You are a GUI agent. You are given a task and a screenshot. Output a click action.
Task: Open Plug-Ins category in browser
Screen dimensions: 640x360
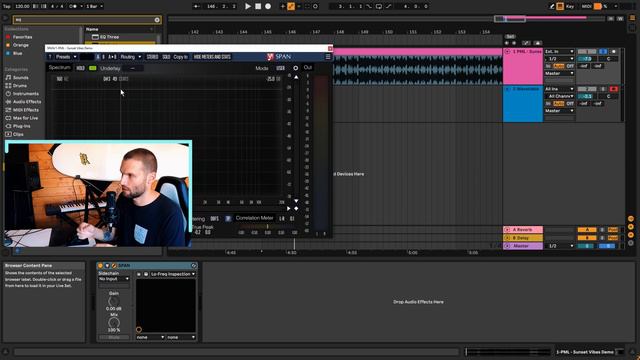tap(22, 126)
